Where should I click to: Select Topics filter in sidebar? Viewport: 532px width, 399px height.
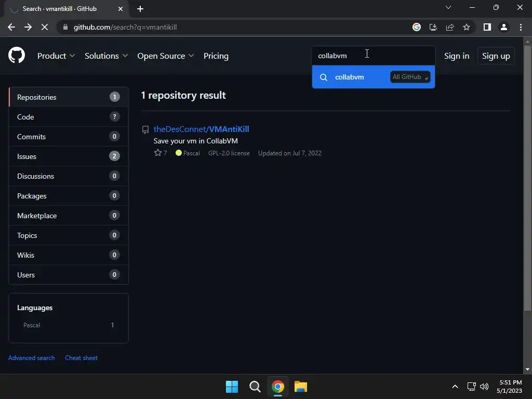click(69, 235)
